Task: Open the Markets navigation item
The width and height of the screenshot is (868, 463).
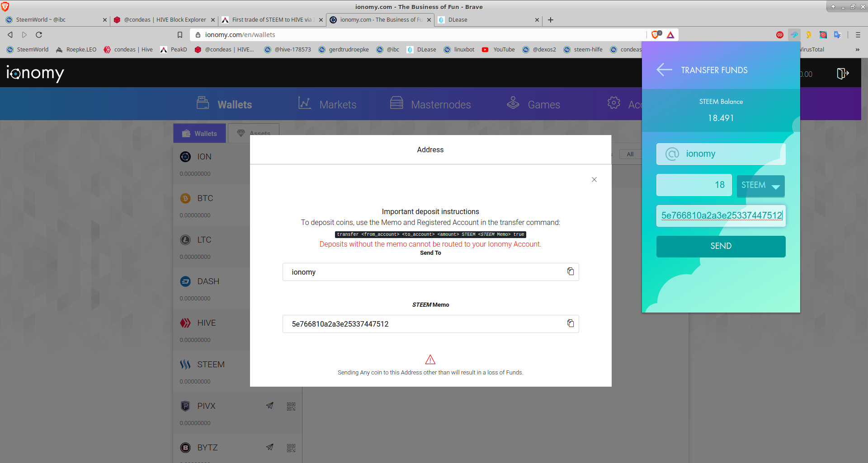Action: click(327, 104)
